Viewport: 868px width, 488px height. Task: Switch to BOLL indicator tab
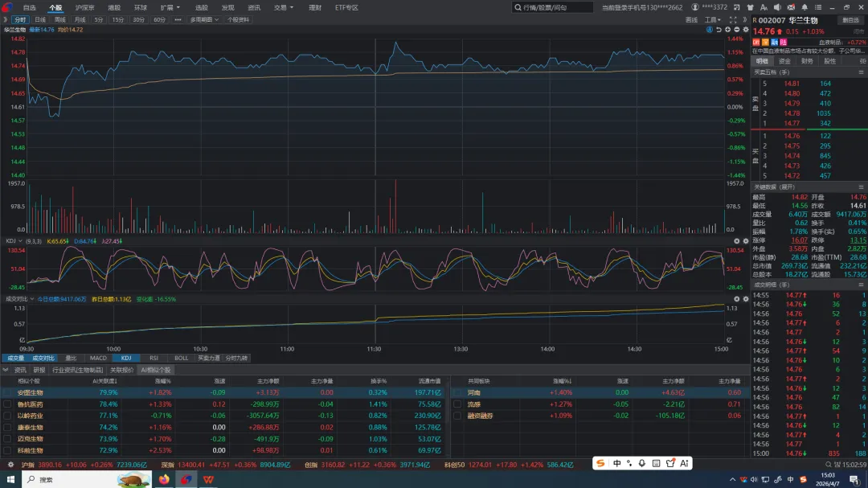click(x=181, y=359)
